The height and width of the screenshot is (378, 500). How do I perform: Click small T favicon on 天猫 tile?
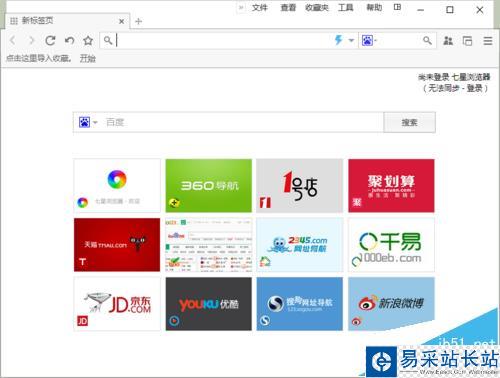(x=83, y=262)
